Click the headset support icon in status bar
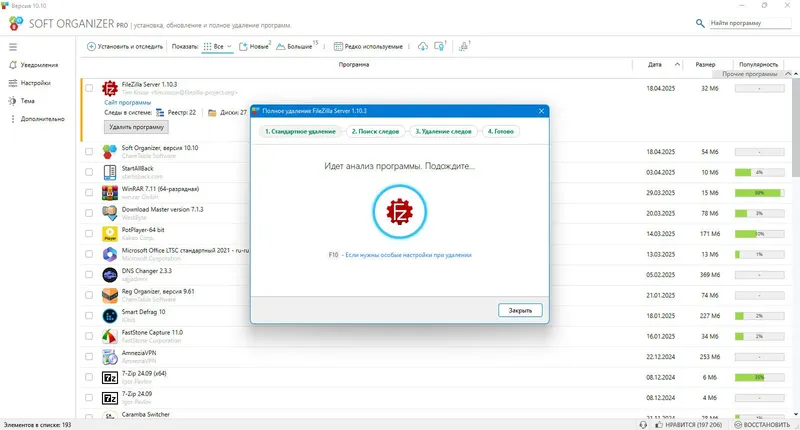Viewport: 800px width, 430px height. 643,424
